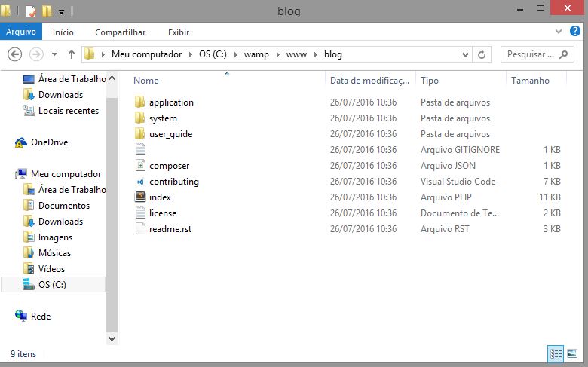The image size is (588, 367).
Task: Open the Arquivo menu
Action: (20, 32)
